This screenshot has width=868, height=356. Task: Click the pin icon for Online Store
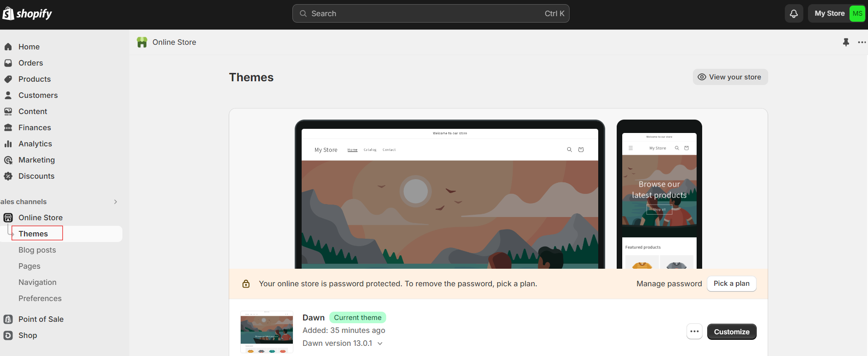(x=846, y=42)
